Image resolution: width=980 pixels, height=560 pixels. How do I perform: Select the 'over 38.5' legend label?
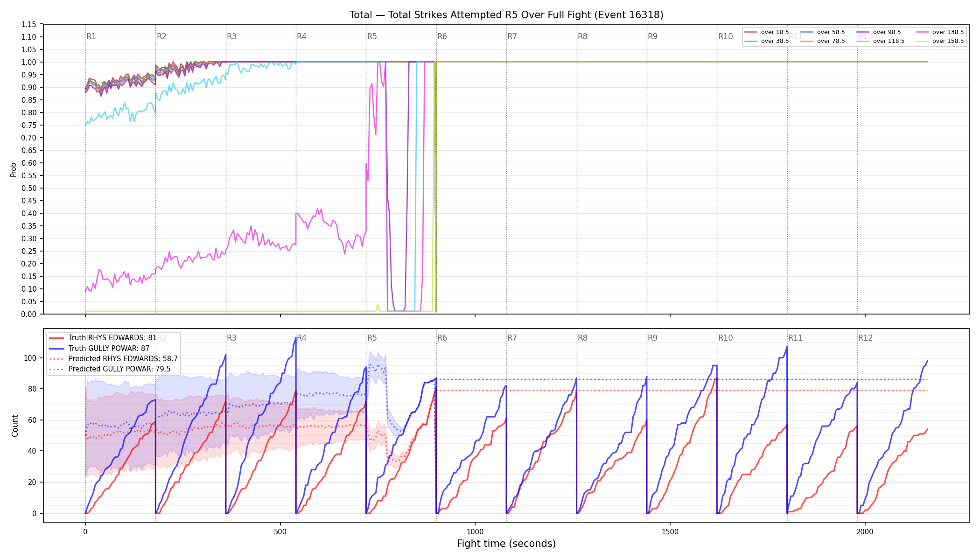775,41
